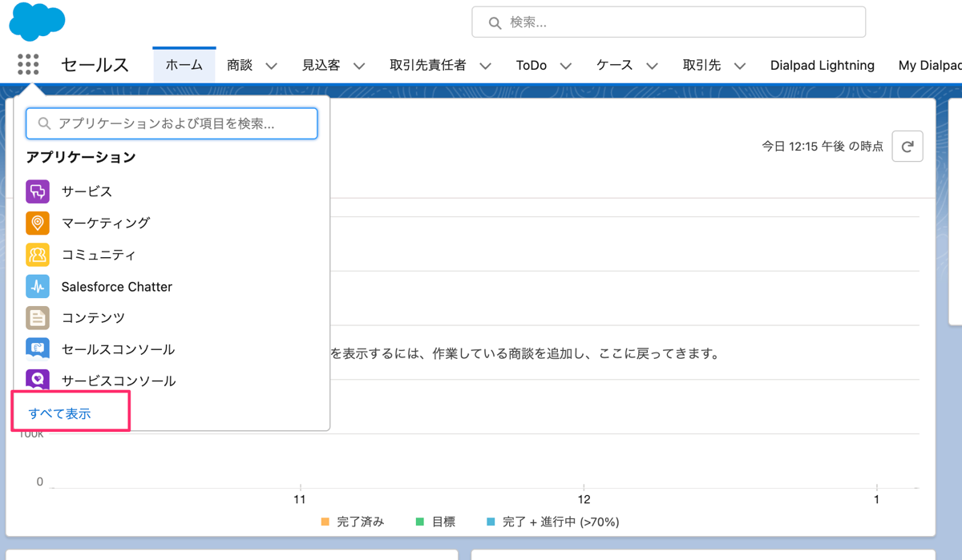The width and height of the screenshot is (962, 560).
Task: Click the 完了済み legend label
Action: pos(361,522)
